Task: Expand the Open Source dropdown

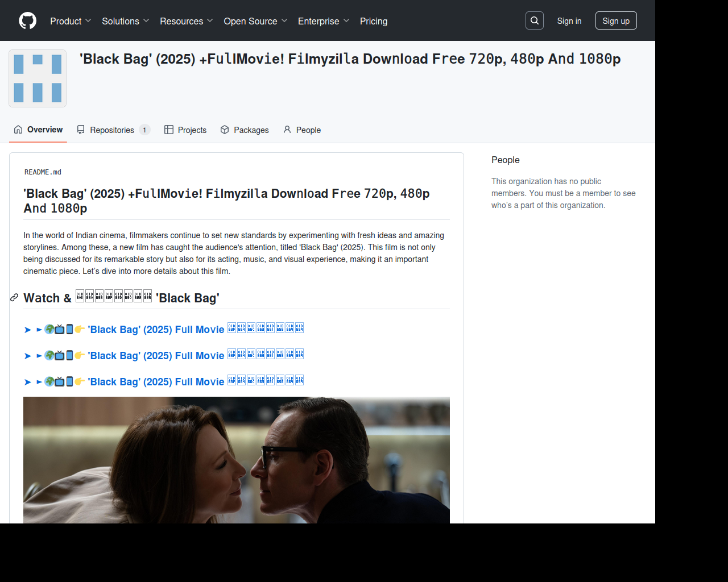Action: (x=256, y=21)
